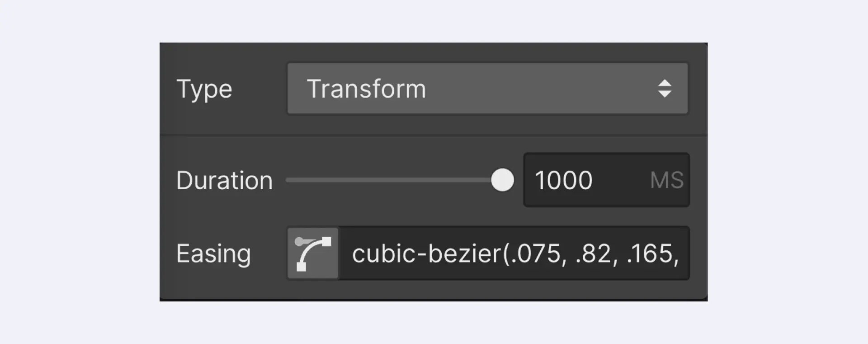Select the Duration label
Image resolution: width=868 pixels, height=344 pixels.
point(225,180)
